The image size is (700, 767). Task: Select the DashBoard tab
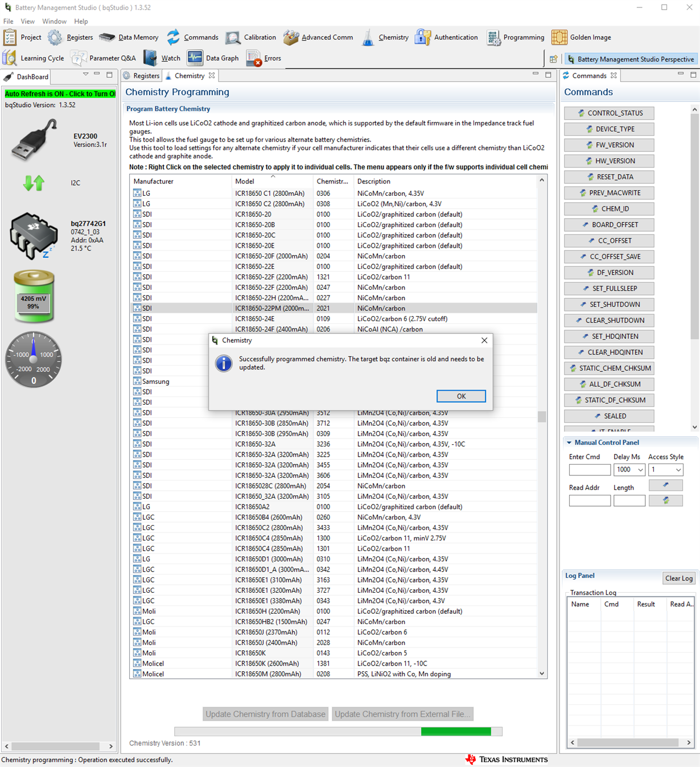pyautogui.click(x=27, y=77)
